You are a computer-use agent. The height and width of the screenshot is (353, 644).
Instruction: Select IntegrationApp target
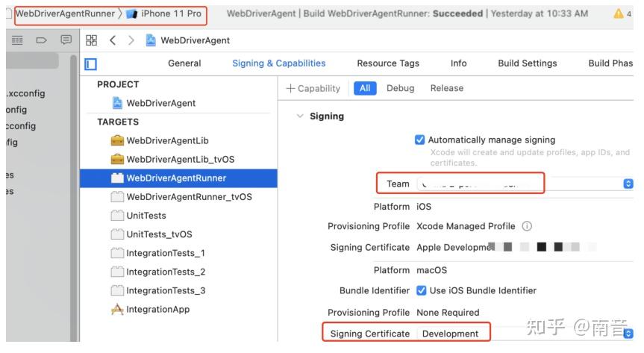(157, 310)
